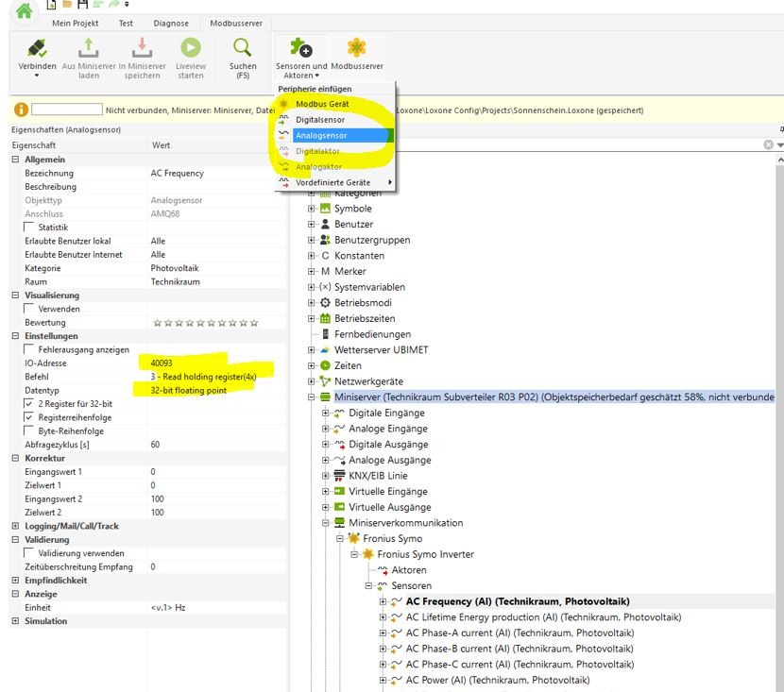Enable the Statistik checkbox
The image size is (784, 692).
29,227
